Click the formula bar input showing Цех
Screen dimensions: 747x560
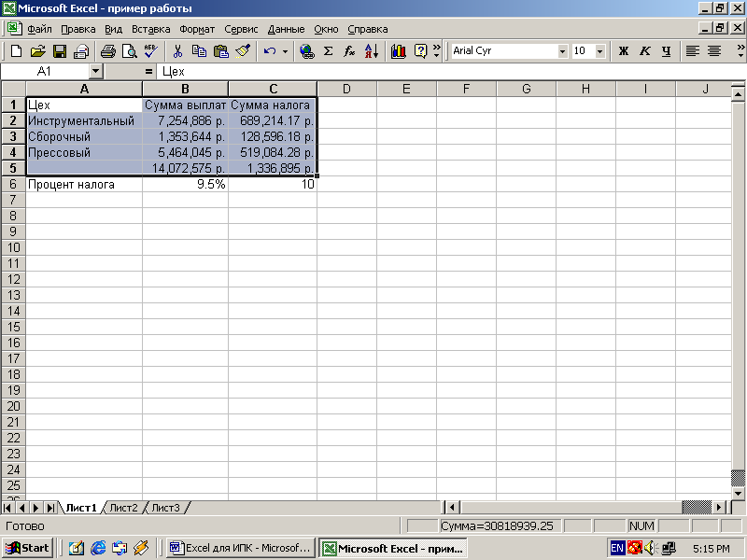pyautogui.click(x=450, y=72)
